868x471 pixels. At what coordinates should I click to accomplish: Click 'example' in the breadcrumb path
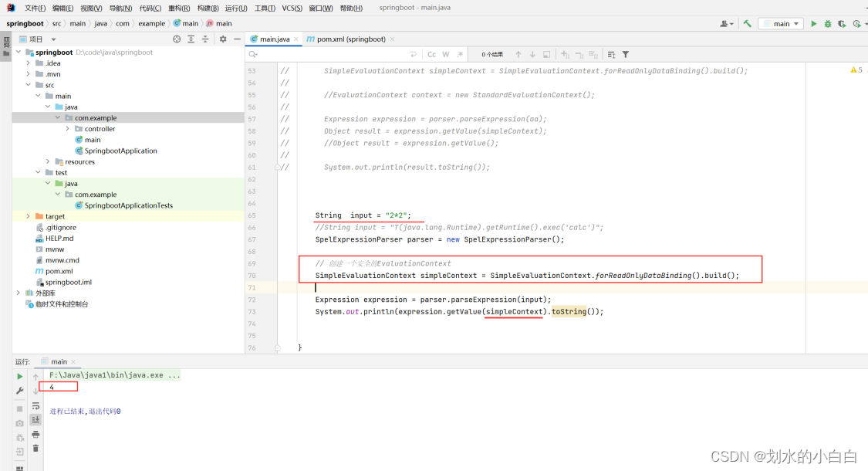point(152,24)
